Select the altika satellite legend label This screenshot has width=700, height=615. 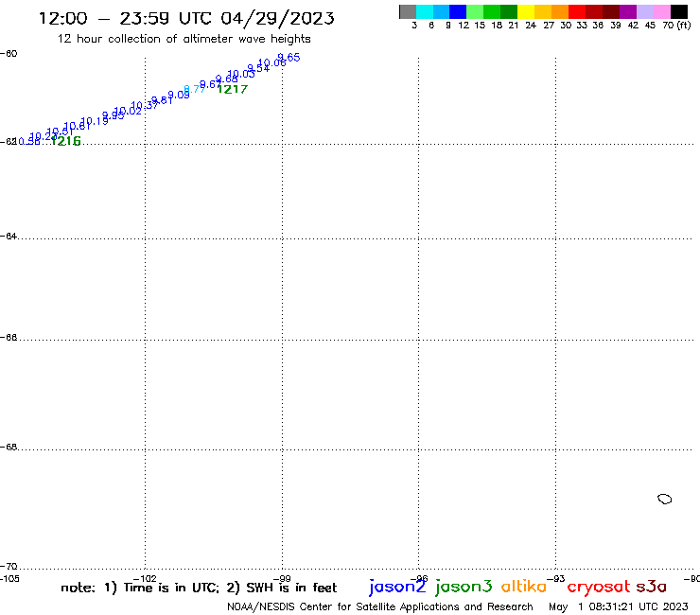pos(524,587)
